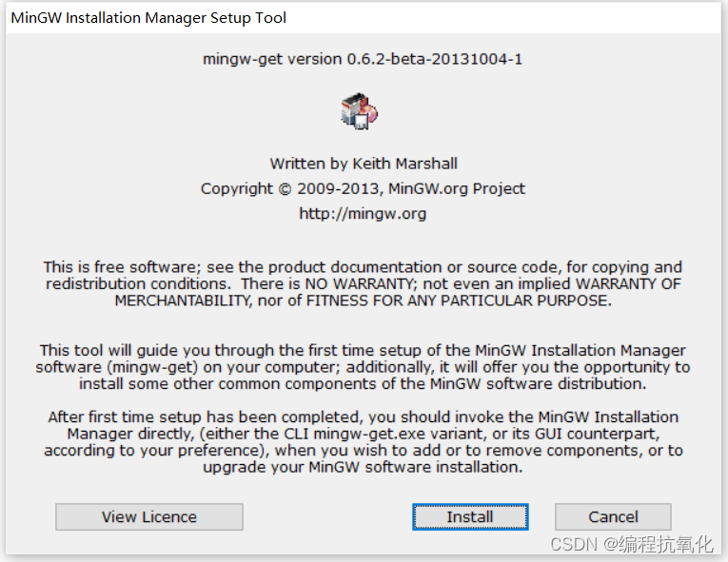Click the line starting with After first time setup
The image size is (728, 562).
click(364, 417)
